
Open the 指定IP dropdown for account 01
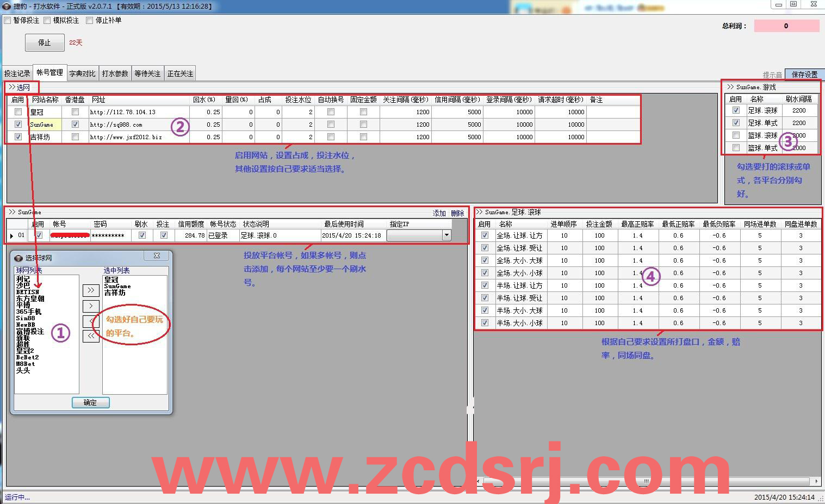446,235
